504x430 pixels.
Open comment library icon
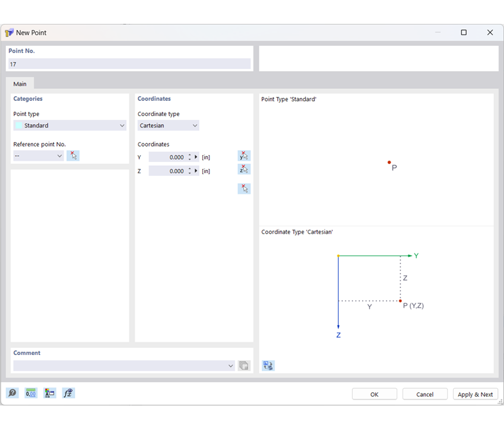[x=244, y=366]
